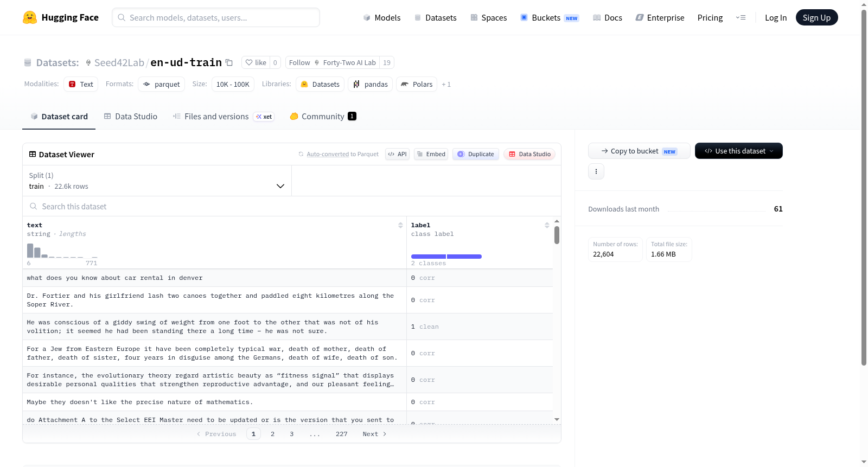868x467 pixels.
Task: Click the Sign Up button
Action: [816, 17]
